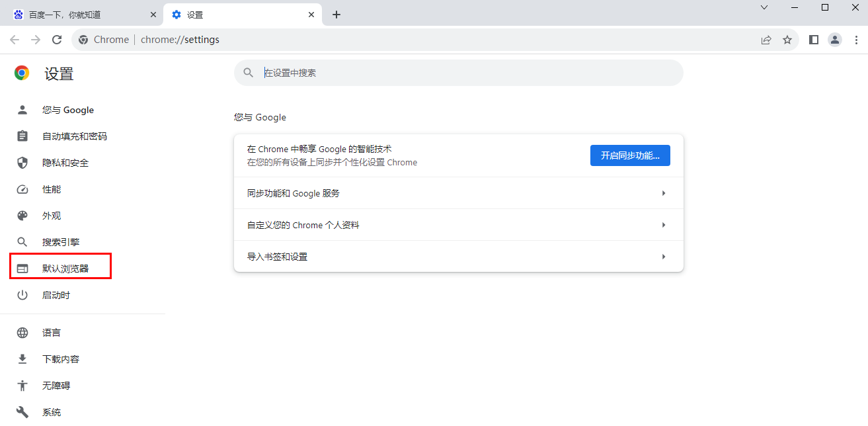Reload the page with refresh icon
Image resolution: width=868 pixels, height=426 pixels.
(57, 40)
